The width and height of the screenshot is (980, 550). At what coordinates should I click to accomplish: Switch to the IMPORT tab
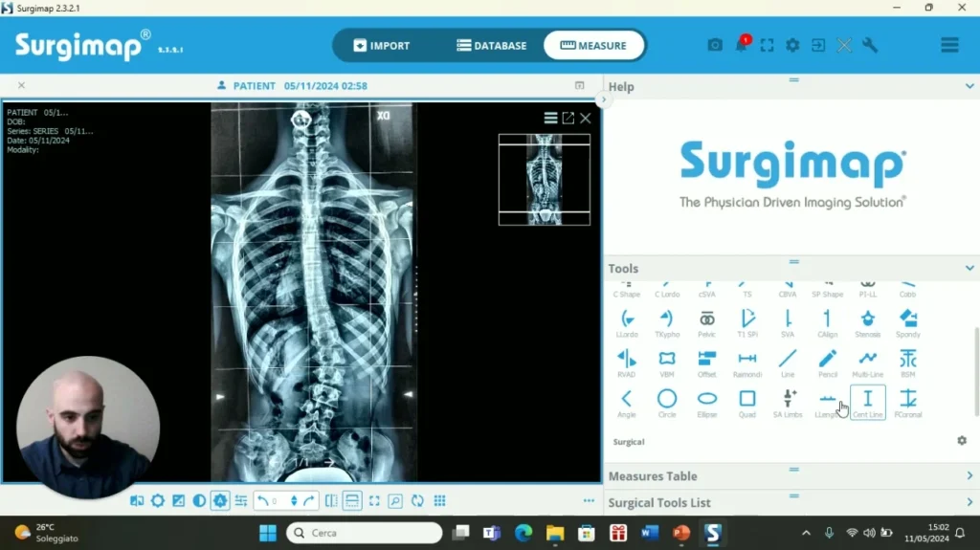pos(382,45)
